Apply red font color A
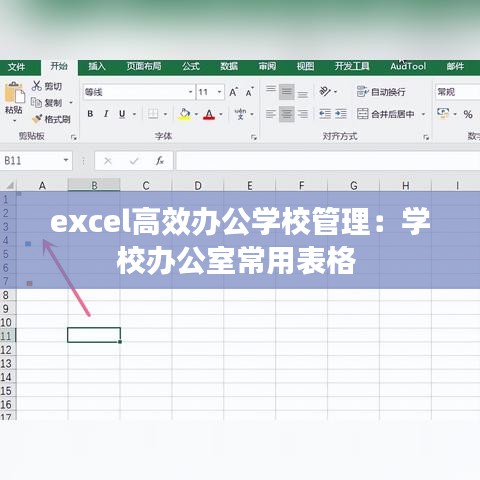 tap(209, 115)
